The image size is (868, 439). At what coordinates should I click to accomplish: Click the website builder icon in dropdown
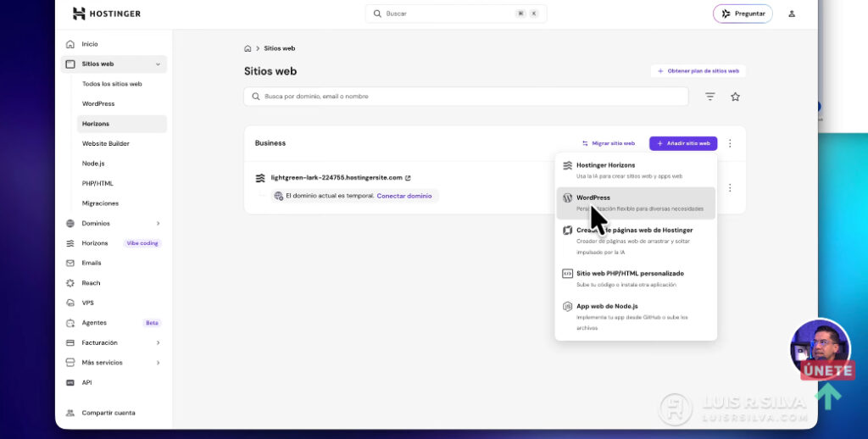(567, 231)
